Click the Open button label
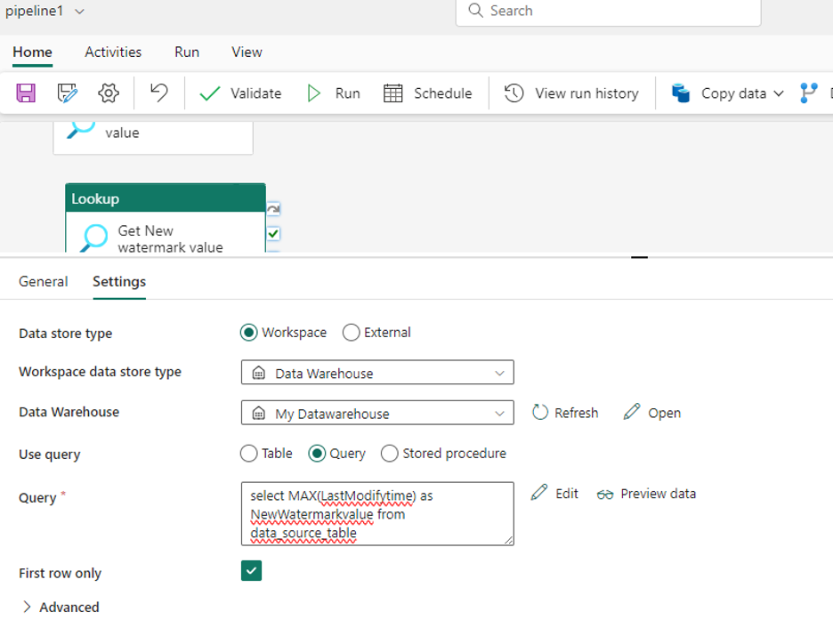Screen dimensions: 833x644 tap(664, 413)
